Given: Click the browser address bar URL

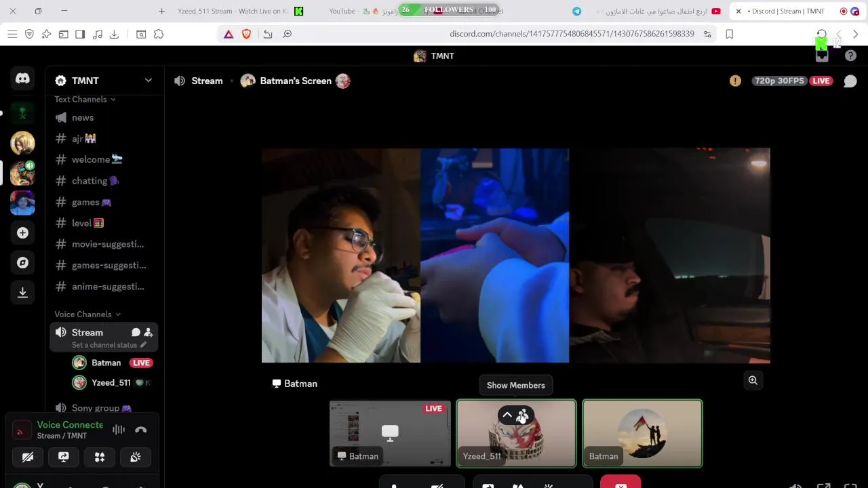Looking at the screenshot, I should [572, 34].
